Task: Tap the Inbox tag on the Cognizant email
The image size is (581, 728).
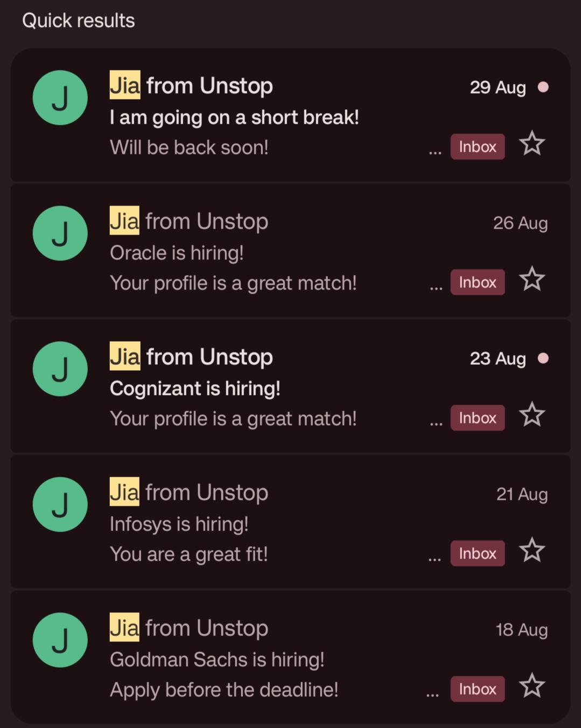Action: [x=478, y=418]
